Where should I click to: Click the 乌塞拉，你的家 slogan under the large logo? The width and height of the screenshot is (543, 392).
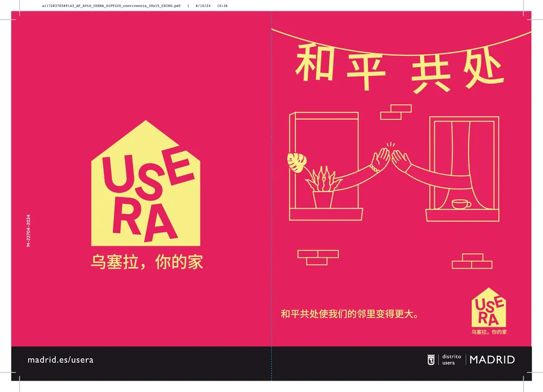146,262
